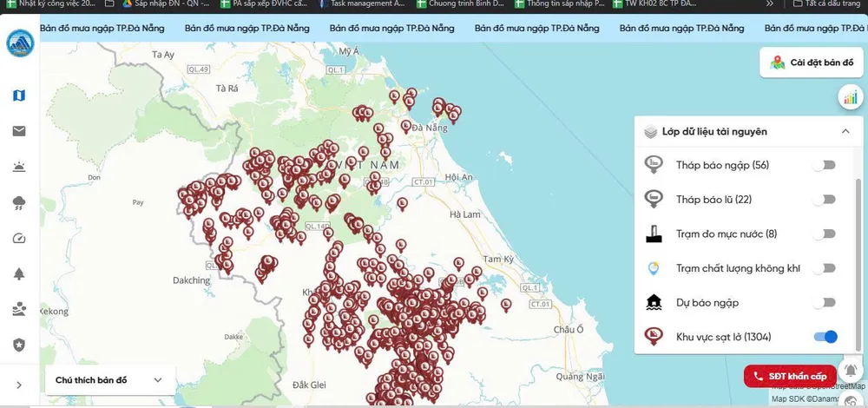This screenshot has height=408, width=868.
Task: Select the storm cloud icon in the sidebar
Action: (x=19, y=203)
